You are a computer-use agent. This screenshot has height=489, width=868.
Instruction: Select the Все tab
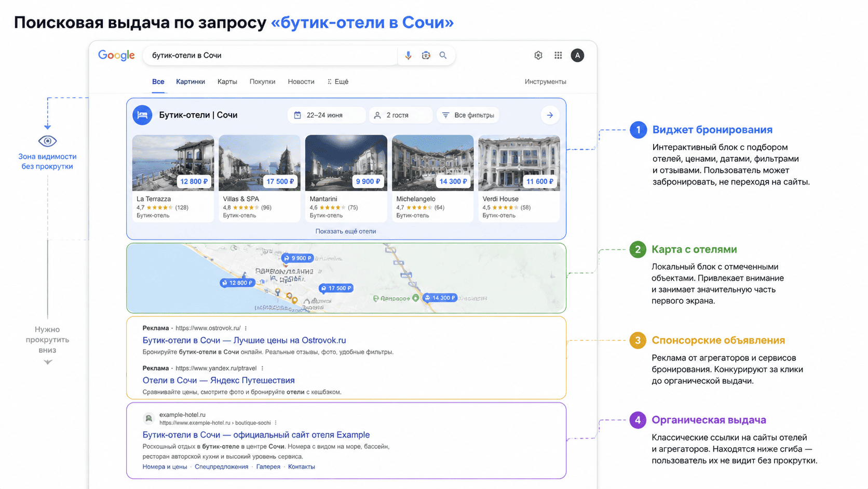pos(158,82)
